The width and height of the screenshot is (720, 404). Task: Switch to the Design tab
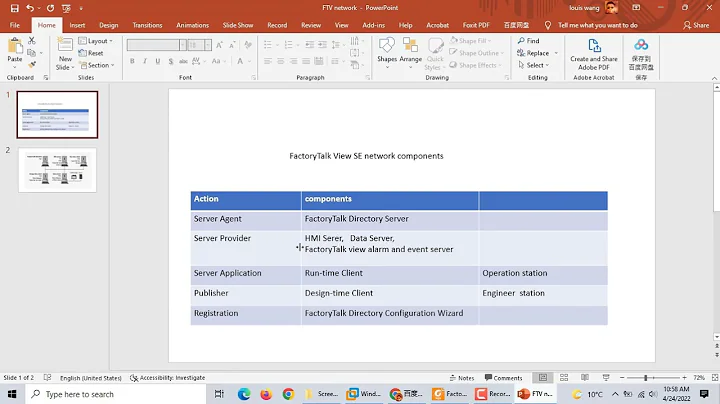click(109, 25)
